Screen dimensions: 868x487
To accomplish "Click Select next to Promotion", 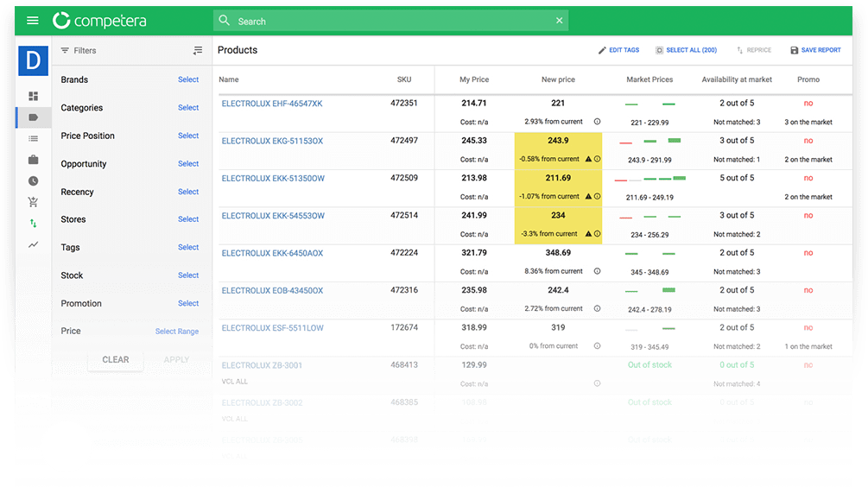I will pyautogui.click(x=188, y=303).
